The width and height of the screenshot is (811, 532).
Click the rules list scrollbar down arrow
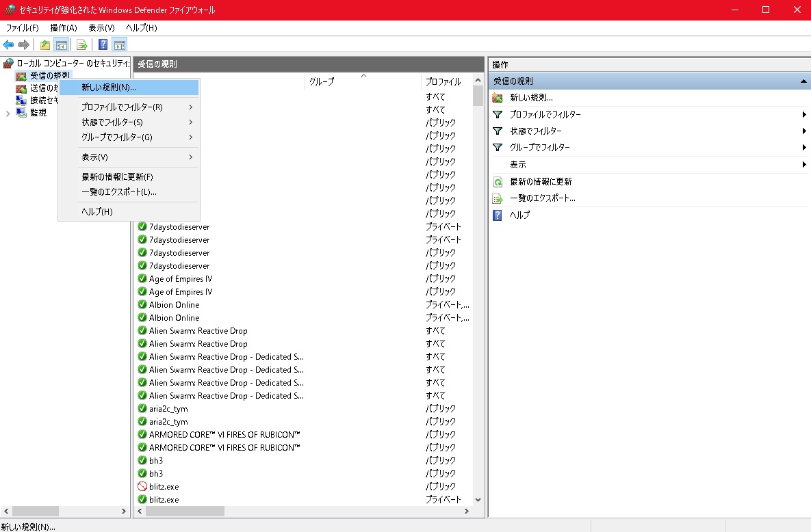[478, 500]
